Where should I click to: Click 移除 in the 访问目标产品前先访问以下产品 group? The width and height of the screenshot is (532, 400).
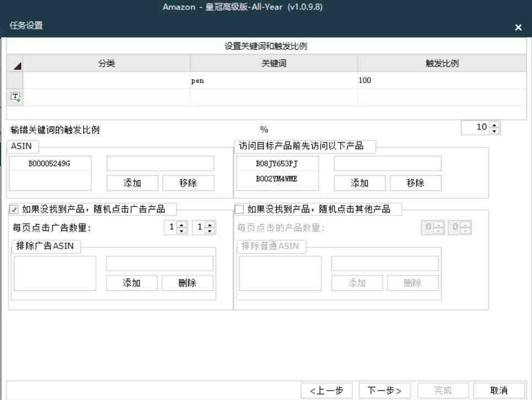tap(416, 183)
